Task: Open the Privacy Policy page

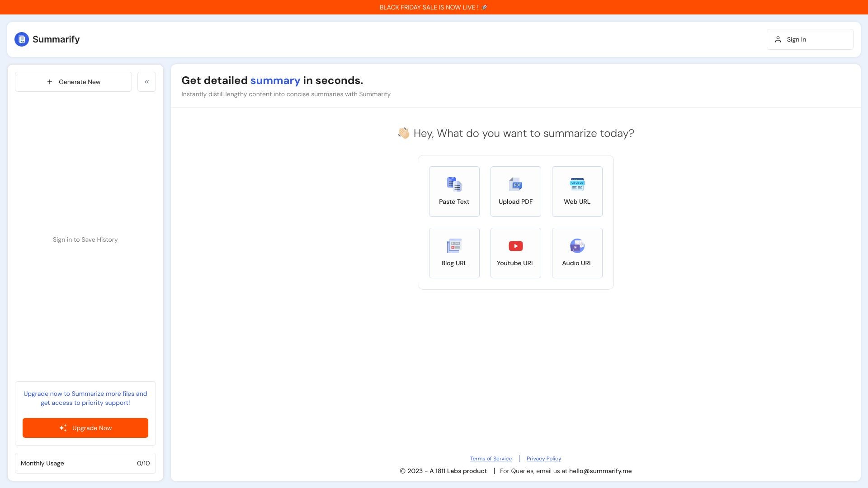Action: (x=543, y=458)
